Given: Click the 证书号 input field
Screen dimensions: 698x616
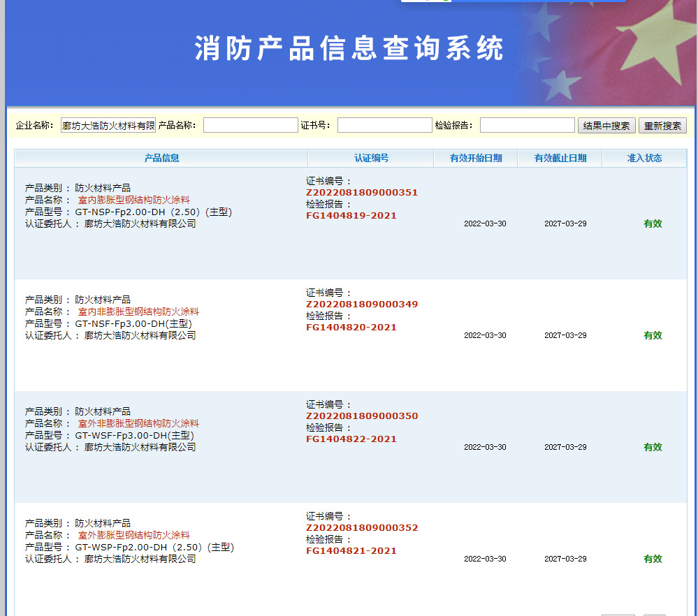Looking at the screenshot, I should click(384, 125).
